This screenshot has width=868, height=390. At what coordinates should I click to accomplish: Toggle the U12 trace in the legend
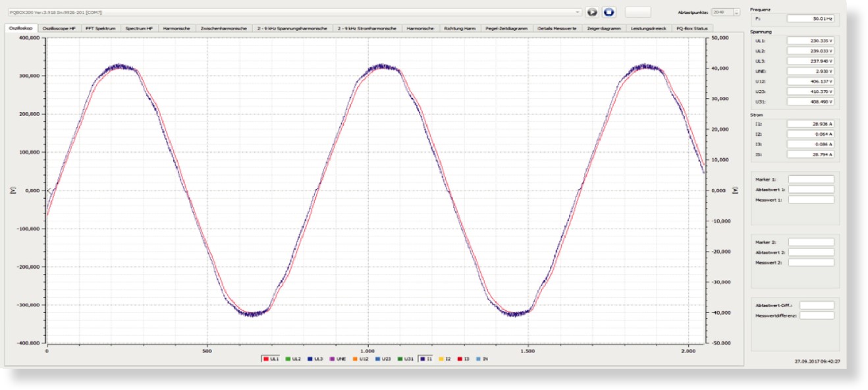click(360, 359)
